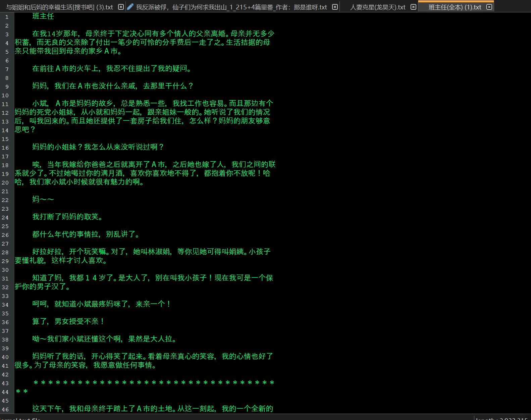This screenshot has height=420, width=531.
Task: Click the length indicator in status bar
Action: coord(502,418)
